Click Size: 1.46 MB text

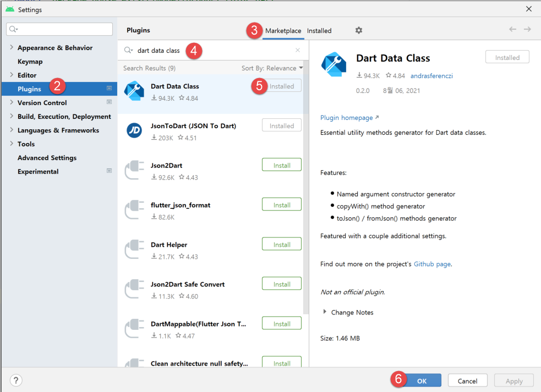pyautogui.click(x=340, y=338)
